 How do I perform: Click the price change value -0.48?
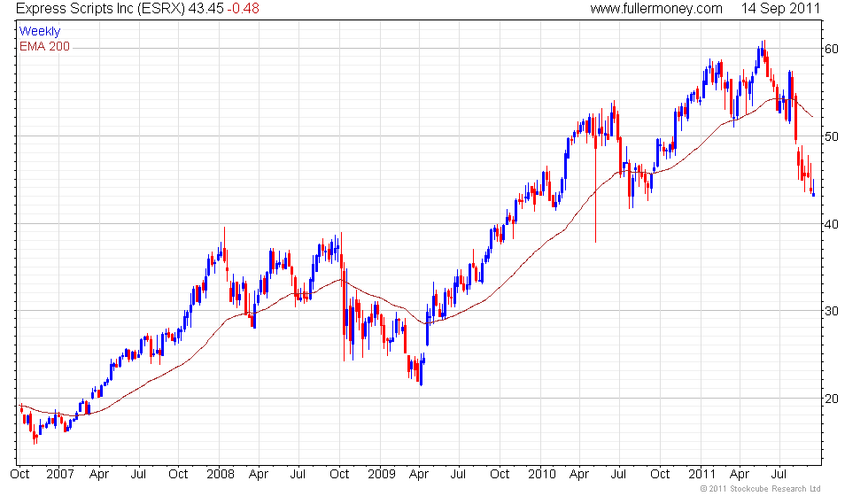coord(243,8)
